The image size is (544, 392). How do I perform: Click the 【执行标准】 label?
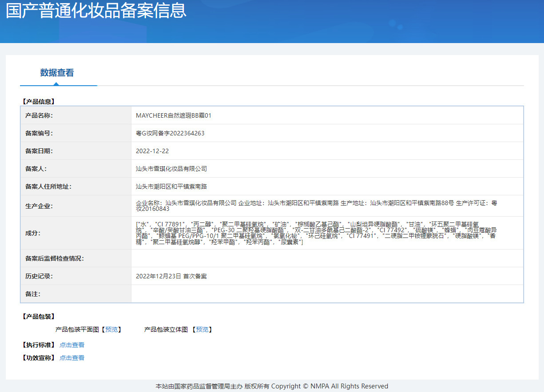38,345
